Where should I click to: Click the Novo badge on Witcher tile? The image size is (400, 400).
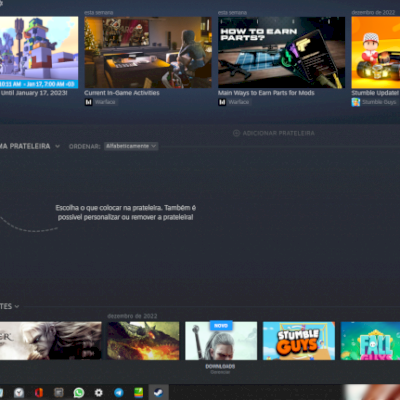coord(221,325)
